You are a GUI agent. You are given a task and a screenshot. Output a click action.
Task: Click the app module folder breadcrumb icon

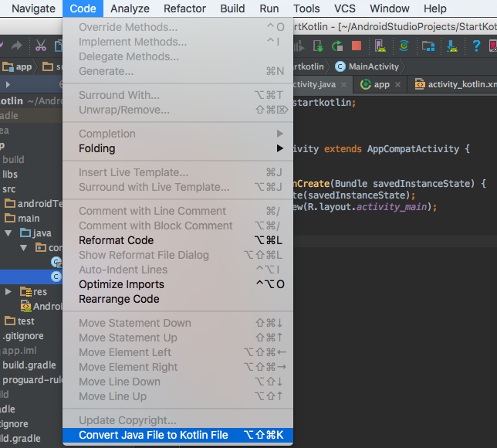pos(8,66)
